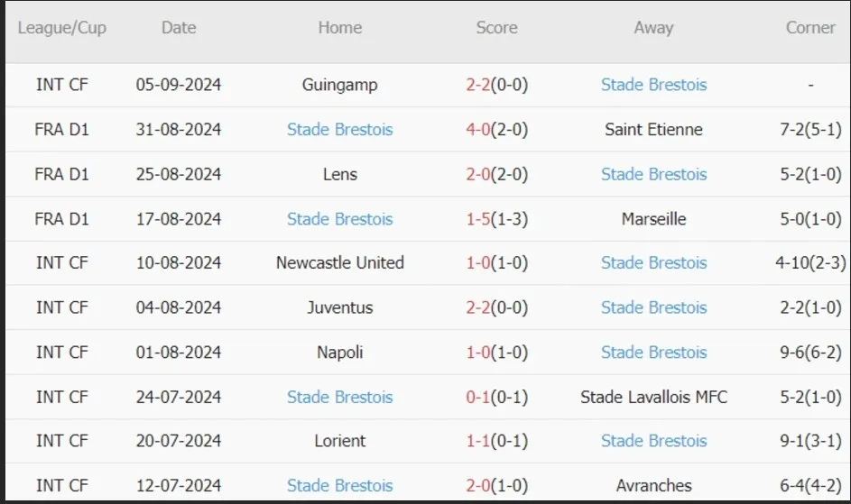Click the 1-5 score against Marseille

point(477,218)
